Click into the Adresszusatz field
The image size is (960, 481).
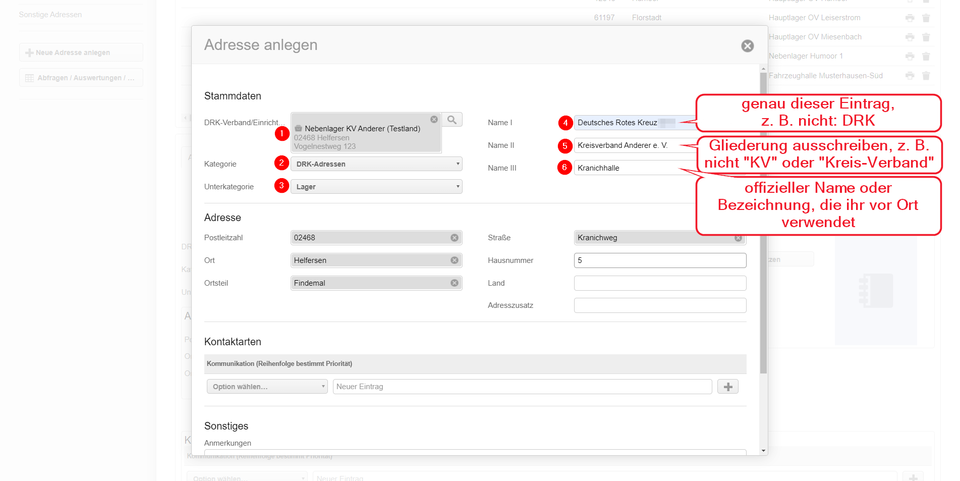coord(660,305)
